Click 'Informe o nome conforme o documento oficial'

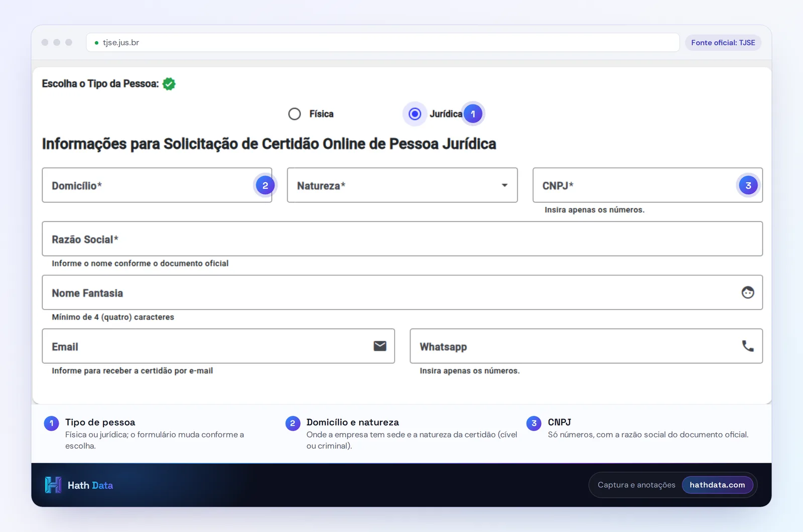[140, 263]
